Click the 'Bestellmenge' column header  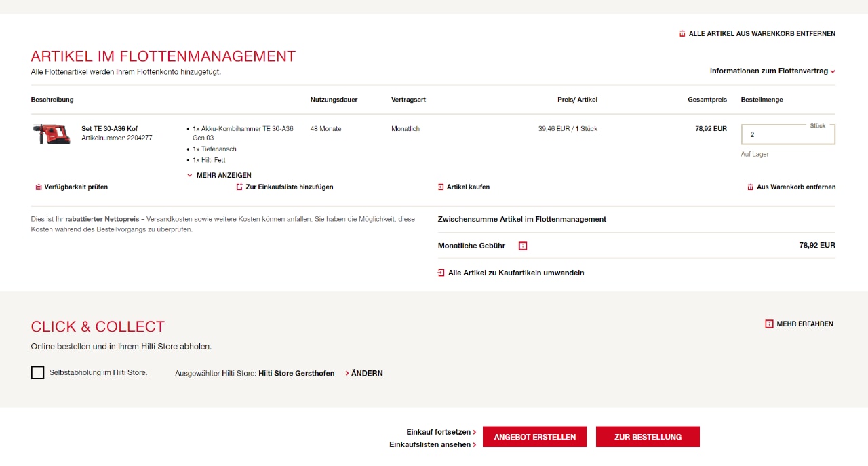[762, 100]
